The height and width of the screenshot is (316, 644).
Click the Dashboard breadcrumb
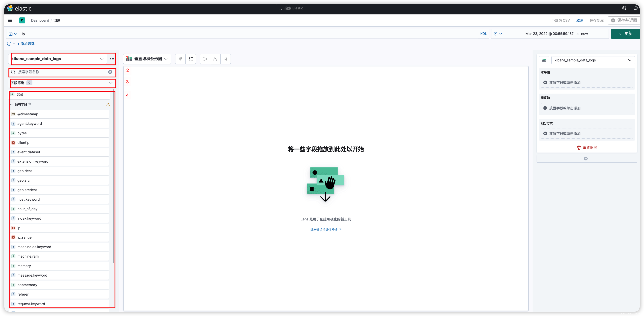[40, 21]
